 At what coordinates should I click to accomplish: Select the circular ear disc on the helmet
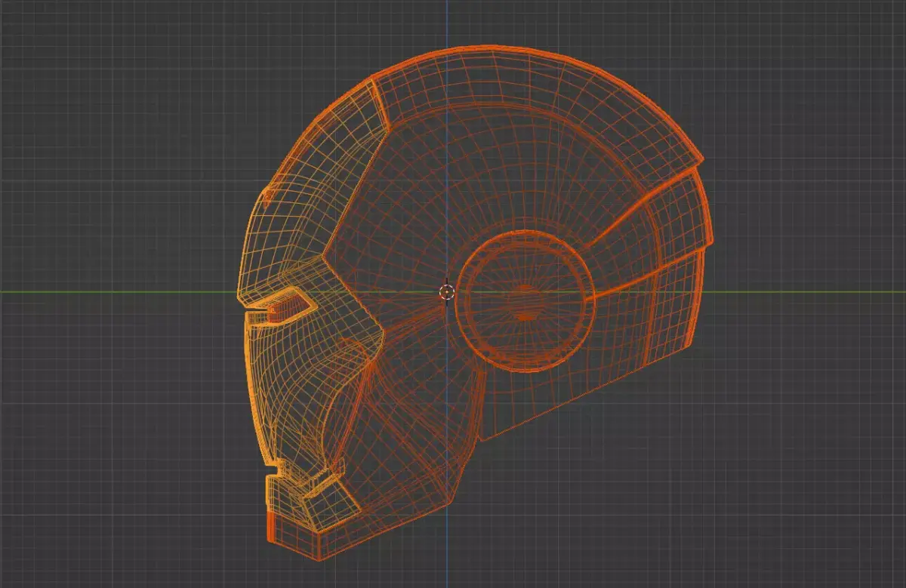[525, 300]
